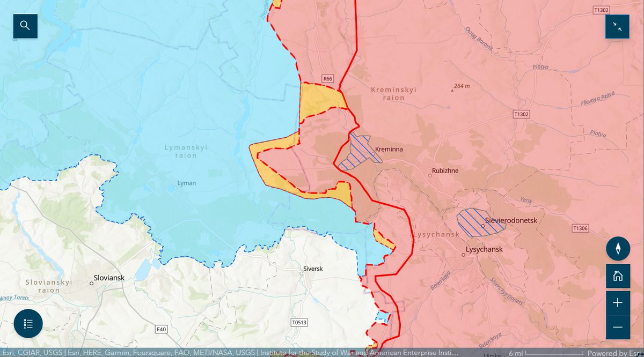The width and height of the screenshot is (644, 357).
Task: Click the T1306 road shield
Action: point(581,228)
